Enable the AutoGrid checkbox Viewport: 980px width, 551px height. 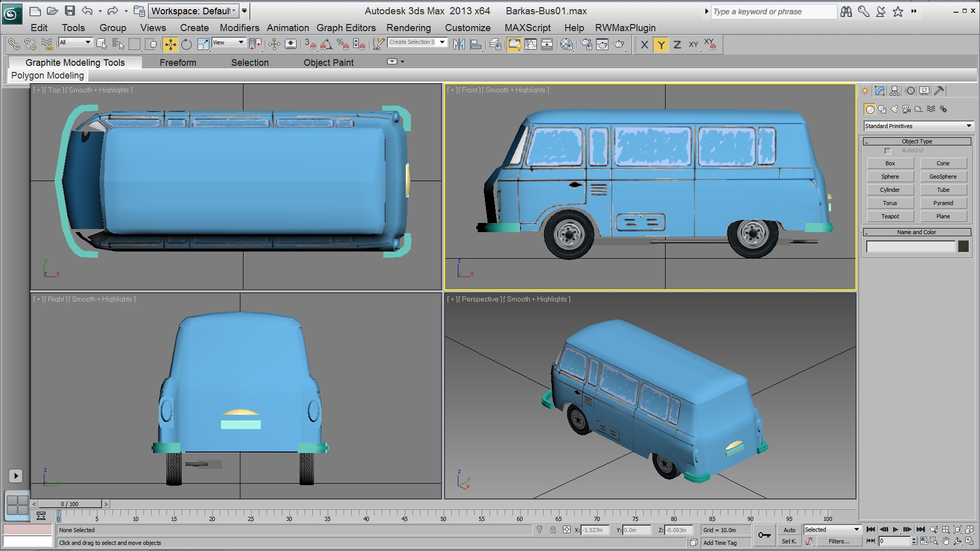point(888,151)
